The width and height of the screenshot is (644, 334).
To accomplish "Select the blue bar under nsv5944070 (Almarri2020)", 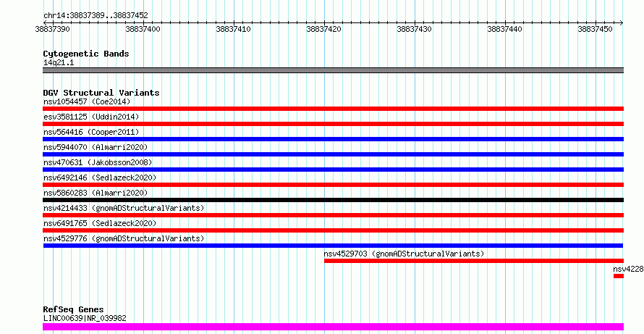I will pyautogui.click(x=333, y=154).
